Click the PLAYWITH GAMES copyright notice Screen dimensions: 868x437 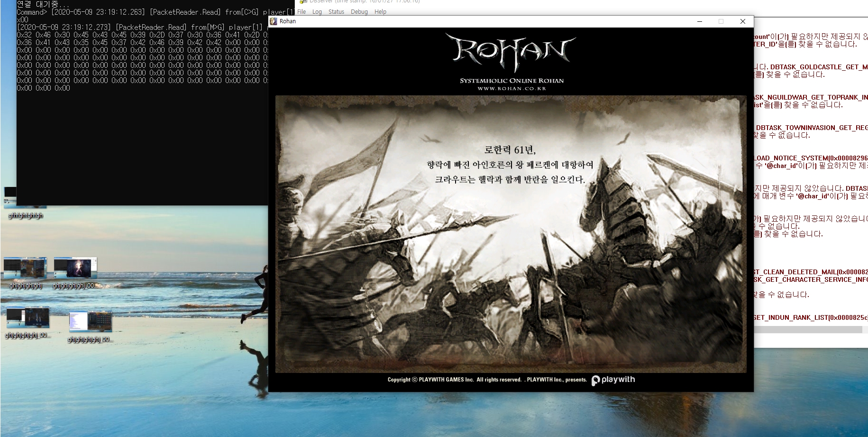487,380
